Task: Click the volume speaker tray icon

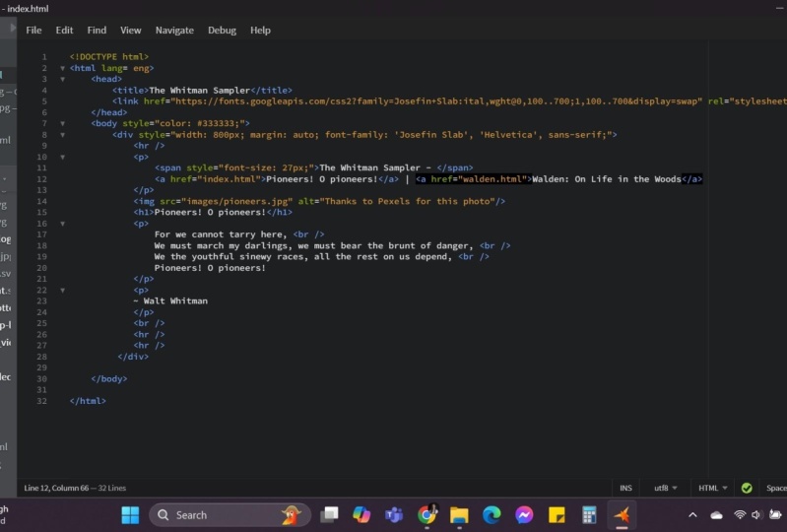Action: pyautogui.click(x=755, y=515)
